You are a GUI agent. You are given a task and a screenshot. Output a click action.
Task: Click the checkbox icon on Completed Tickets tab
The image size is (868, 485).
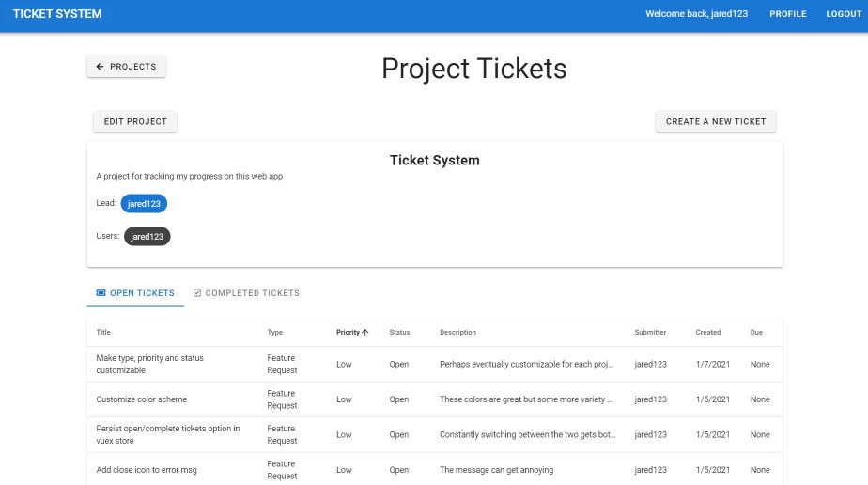[197, 293]
